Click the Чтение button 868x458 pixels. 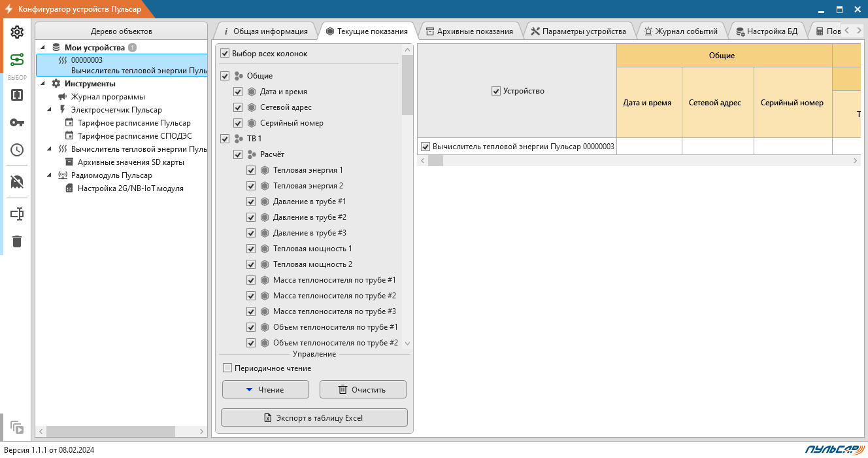(x=265, y=389)
